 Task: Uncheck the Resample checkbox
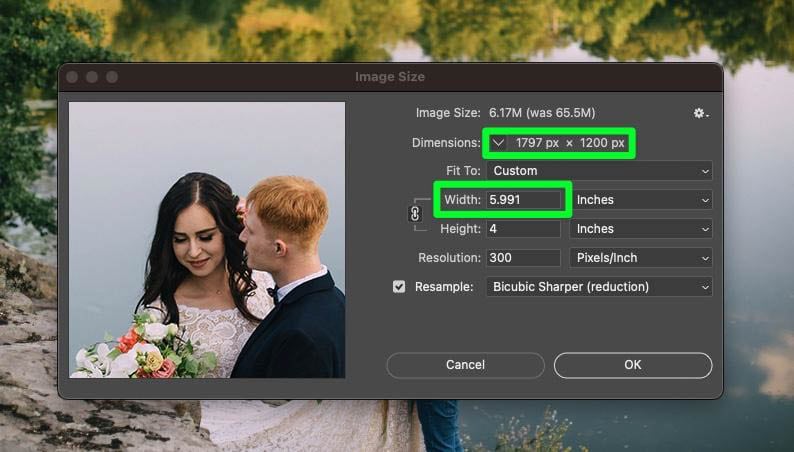(x=399, y=287)
